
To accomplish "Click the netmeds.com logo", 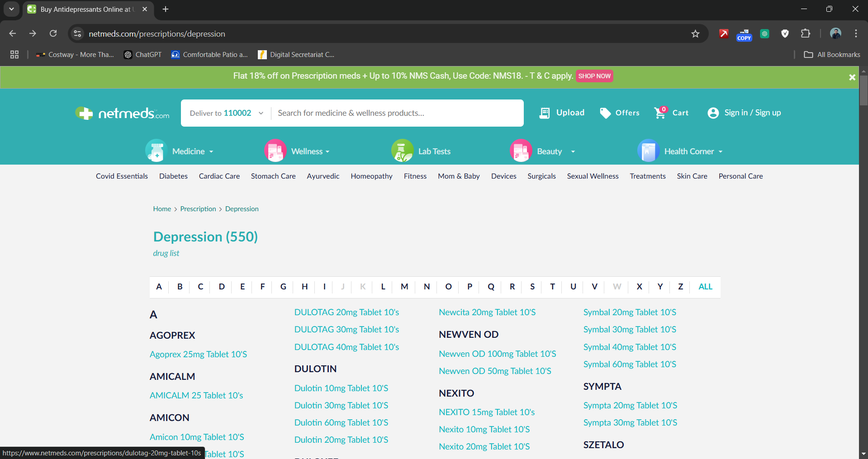I will pos(122,113).
